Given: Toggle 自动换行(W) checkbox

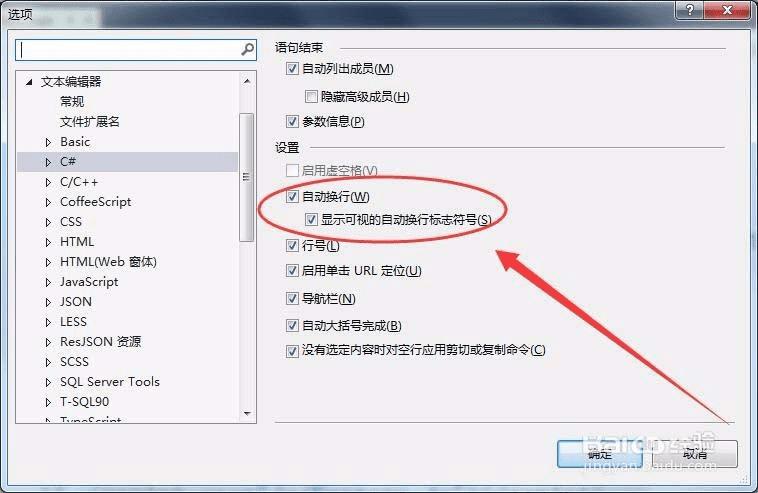Looking at the screenshot, I should pos(292,196).
